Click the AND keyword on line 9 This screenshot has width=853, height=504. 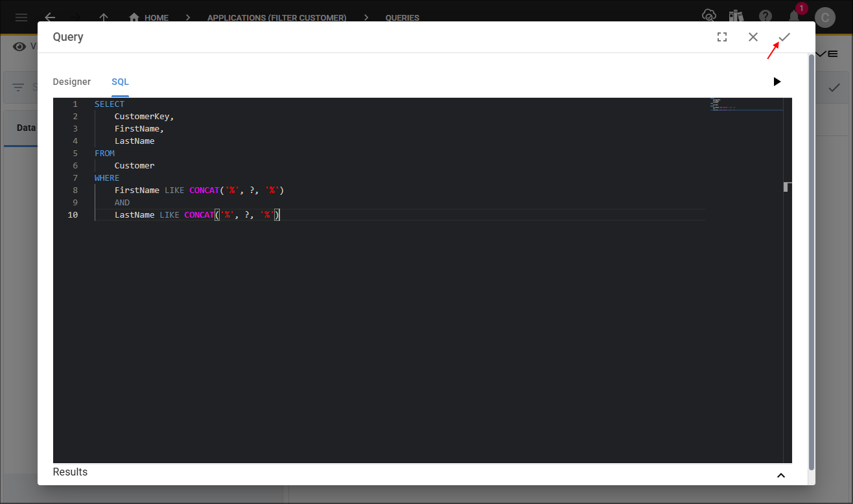click(x=122, y=203)
